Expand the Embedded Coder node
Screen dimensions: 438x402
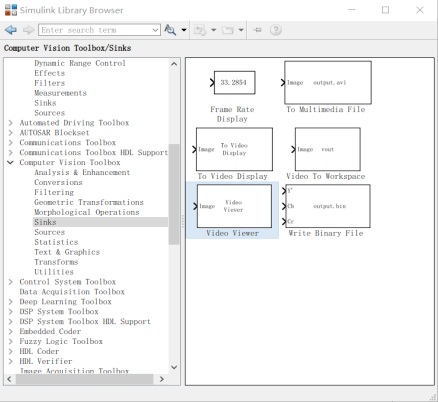tap(11, 331)
